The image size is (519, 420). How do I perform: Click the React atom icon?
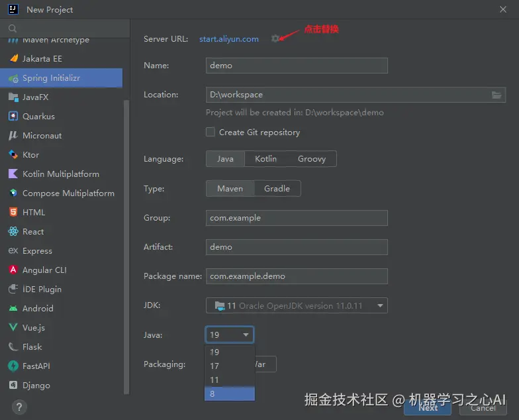pyautogui.click(x=13, y=232)
